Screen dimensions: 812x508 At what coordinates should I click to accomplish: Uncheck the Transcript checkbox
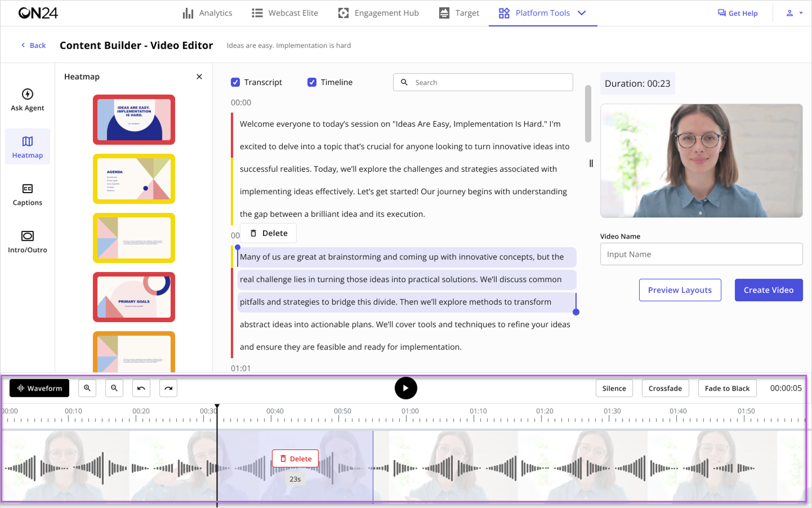tap(236, 82)
